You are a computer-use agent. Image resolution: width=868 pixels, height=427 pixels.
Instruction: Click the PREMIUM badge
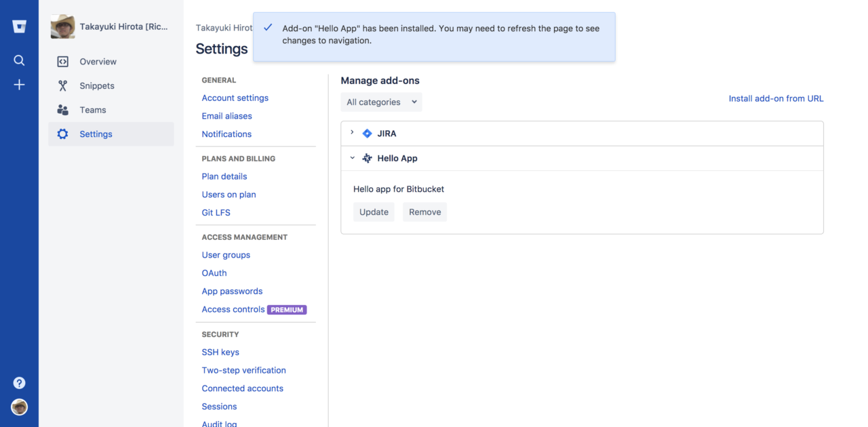click(287, 310)
